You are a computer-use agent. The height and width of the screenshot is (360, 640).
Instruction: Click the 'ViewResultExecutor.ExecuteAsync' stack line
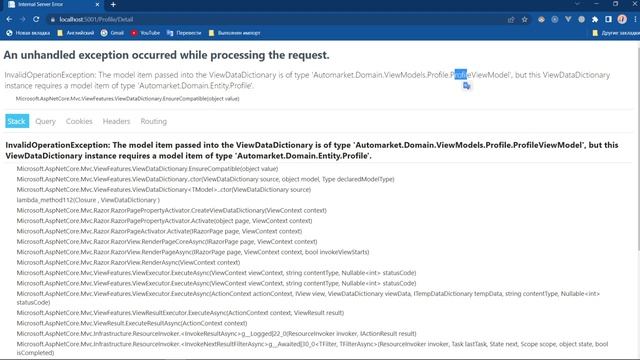click(180, 313)
